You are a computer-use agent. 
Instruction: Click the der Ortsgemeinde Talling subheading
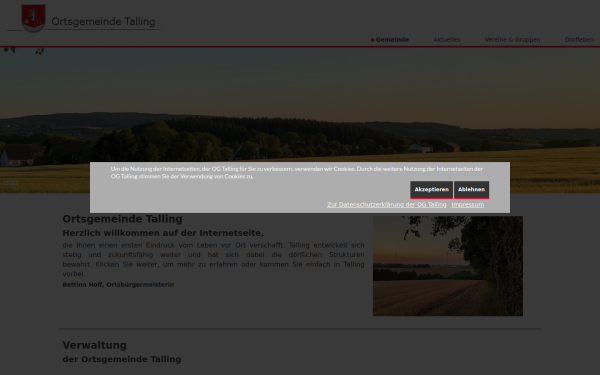(122, 359)
